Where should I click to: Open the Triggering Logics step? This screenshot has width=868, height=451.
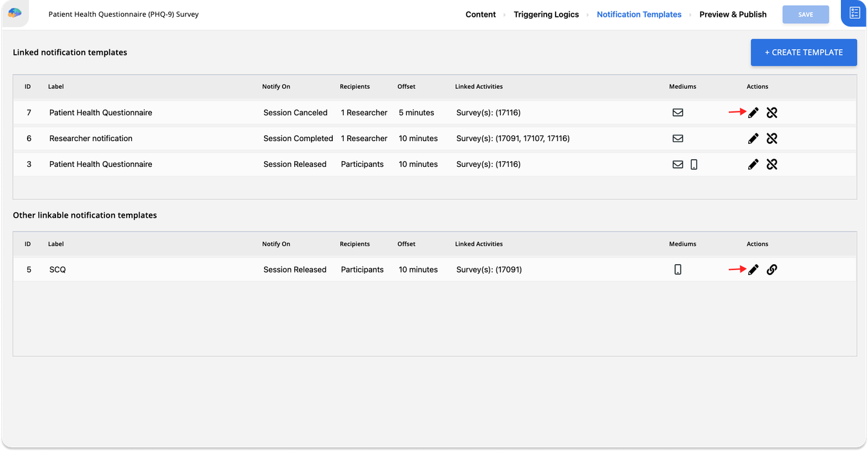(546, 14)
